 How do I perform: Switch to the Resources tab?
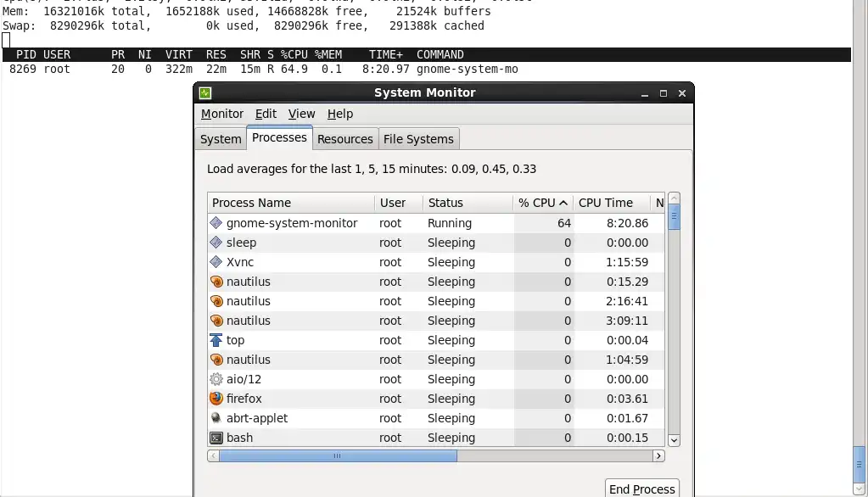(x=344, y=139)
